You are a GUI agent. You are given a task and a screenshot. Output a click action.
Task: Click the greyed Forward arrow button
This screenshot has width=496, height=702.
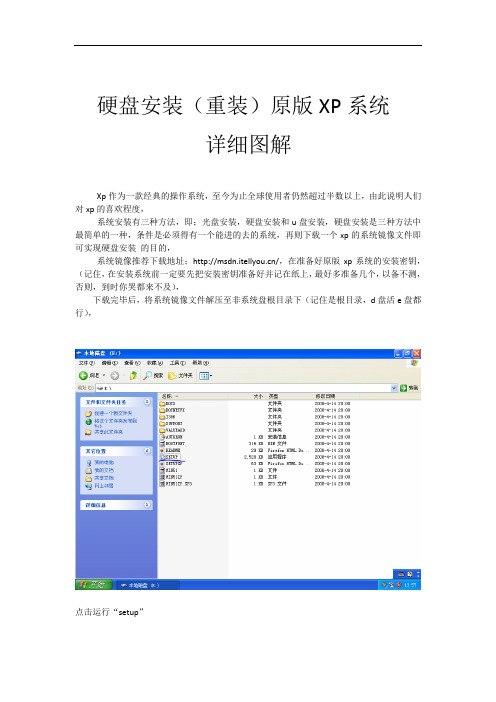click(115, 376)
